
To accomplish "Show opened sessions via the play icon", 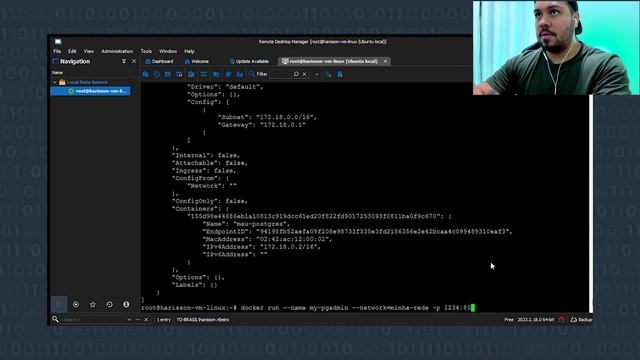I will [76, 304].
